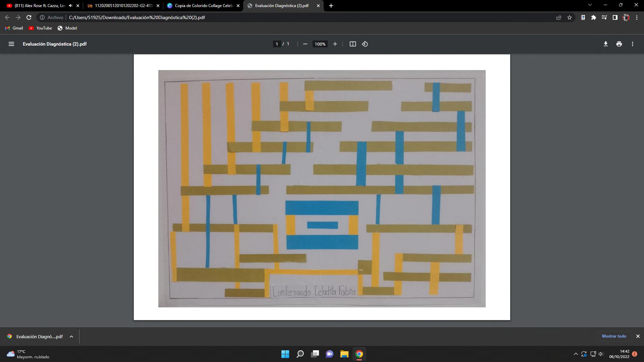
Task: Open the PDF viewer more actions menu
Action: tap(632, 44)
